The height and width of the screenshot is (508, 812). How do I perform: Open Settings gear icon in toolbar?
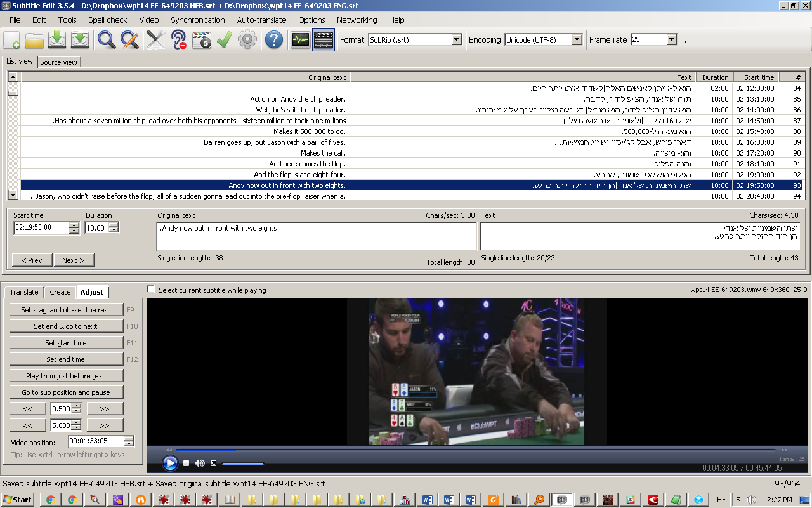pos(247,39)
